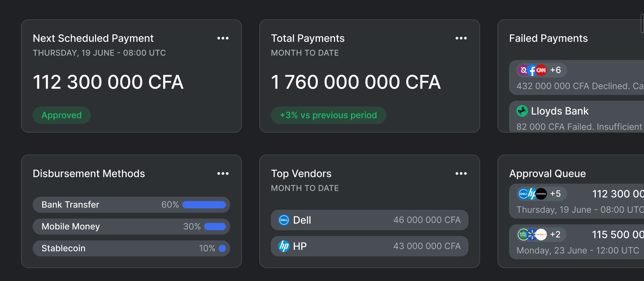The width and height of the screenshot is (644, 281).
Task: Click the Facebook logo in Failed Payments
Action: pyautogui.click(x=532, y=70)
